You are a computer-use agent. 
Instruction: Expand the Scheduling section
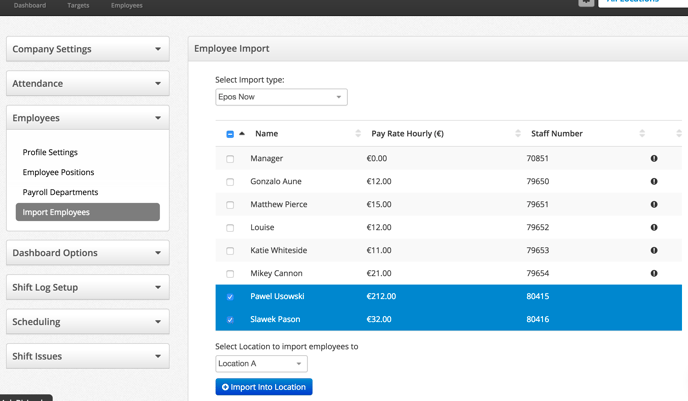pos(88,322)
